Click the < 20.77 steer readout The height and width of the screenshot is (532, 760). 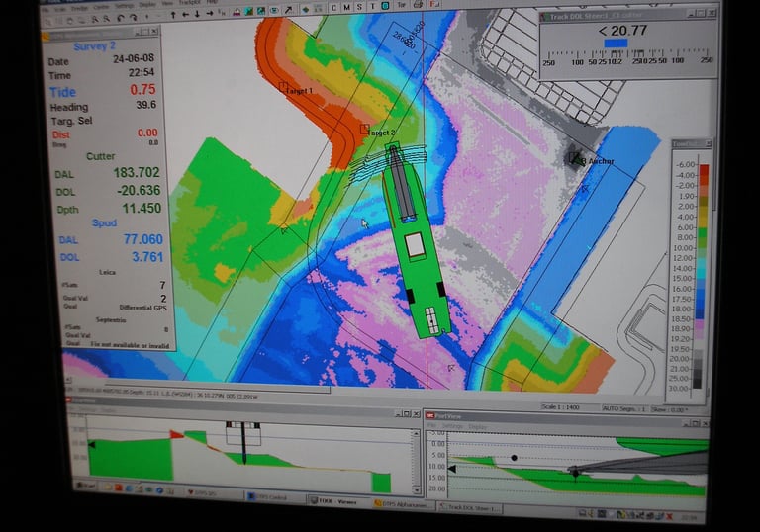pos(622,31)
